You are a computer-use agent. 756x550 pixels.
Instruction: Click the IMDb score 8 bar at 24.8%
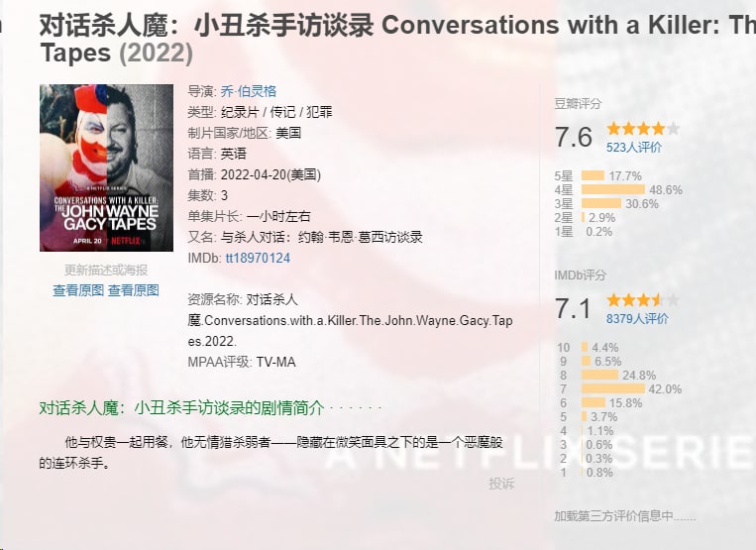click(600, 376)
